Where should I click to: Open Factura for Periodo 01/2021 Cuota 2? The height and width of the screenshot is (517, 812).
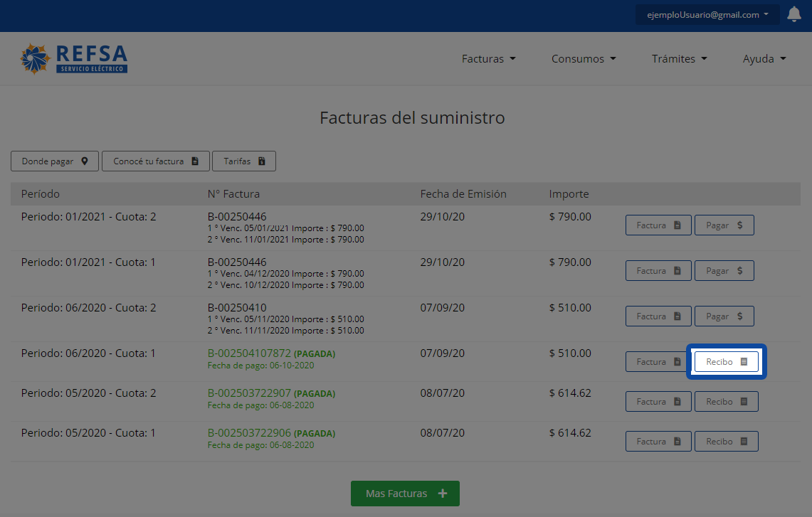(x=658, y=225)
